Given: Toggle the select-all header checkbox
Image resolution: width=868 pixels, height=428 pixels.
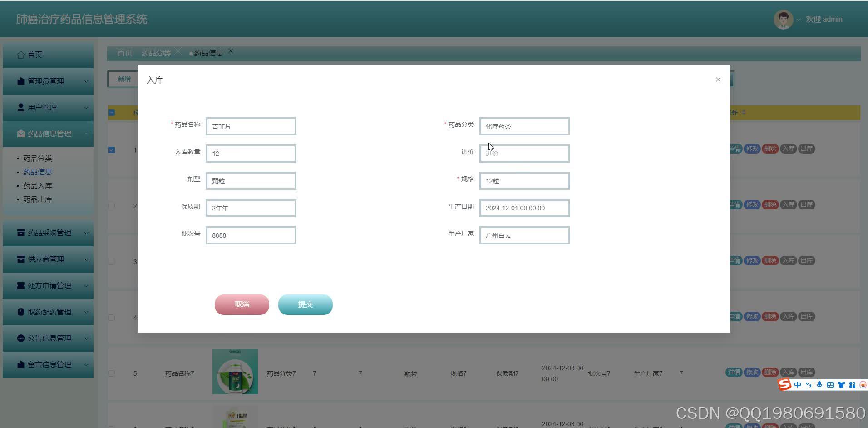Looking at the screenshot, I should (112, 113).
